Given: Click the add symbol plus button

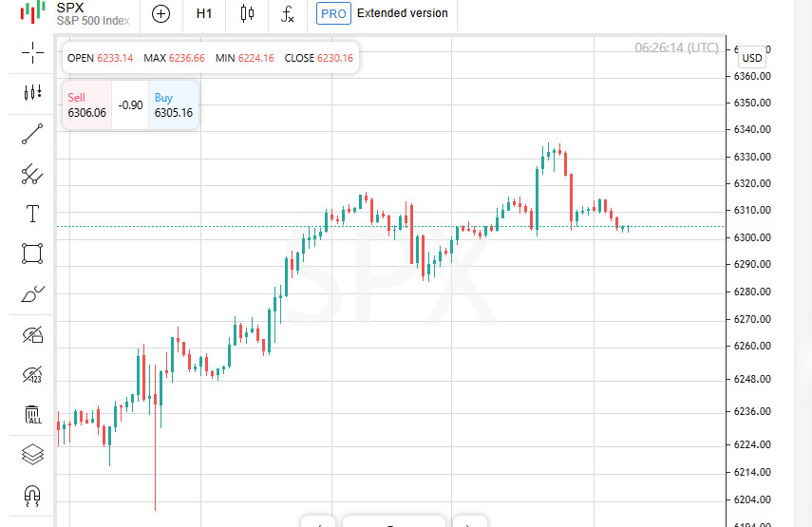Looking at the screenshot, I should coord(161,14).
